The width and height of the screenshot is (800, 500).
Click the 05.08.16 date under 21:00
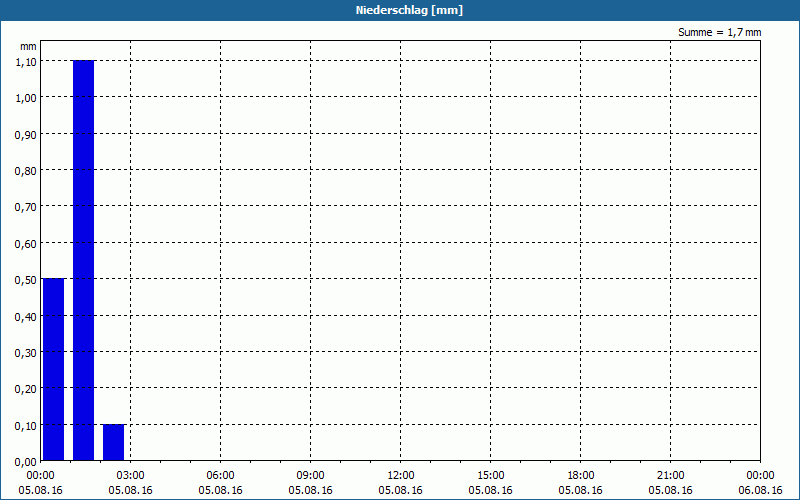point(670,490)
